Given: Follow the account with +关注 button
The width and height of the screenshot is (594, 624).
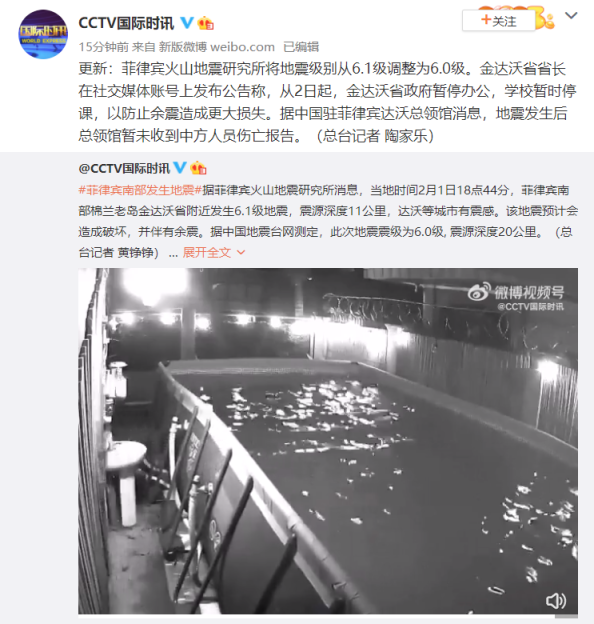Looking at the screenshot, I should pos(499,20).
